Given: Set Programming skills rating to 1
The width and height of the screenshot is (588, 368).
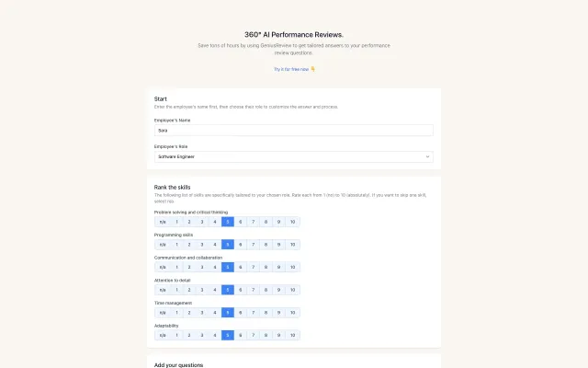Looking at the screenshot, I should click(x=177, y=245).
